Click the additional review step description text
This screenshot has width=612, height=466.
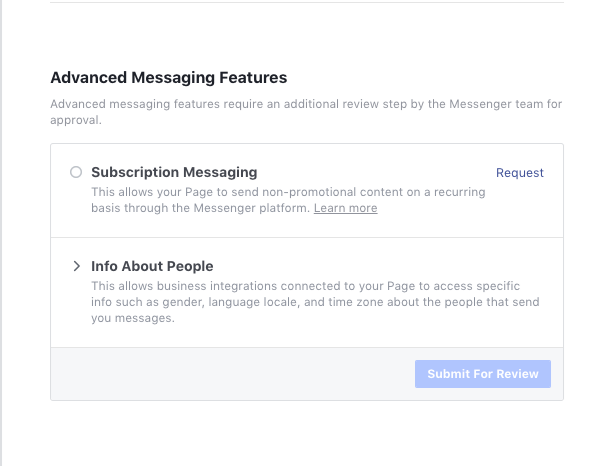306,112
